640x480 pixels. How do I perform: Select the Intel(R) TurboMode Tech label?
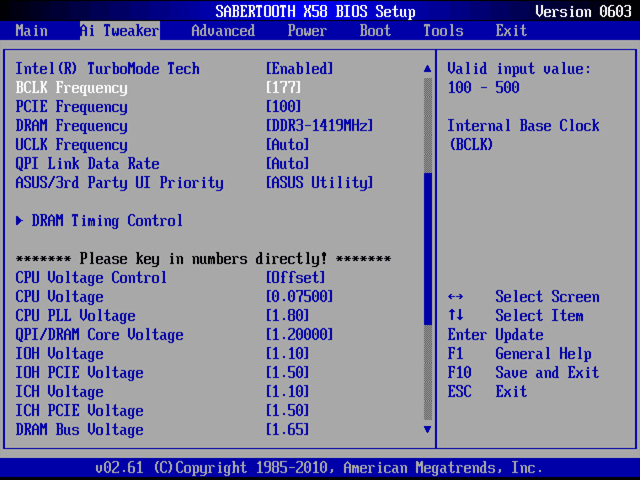[x=107, y=69]
